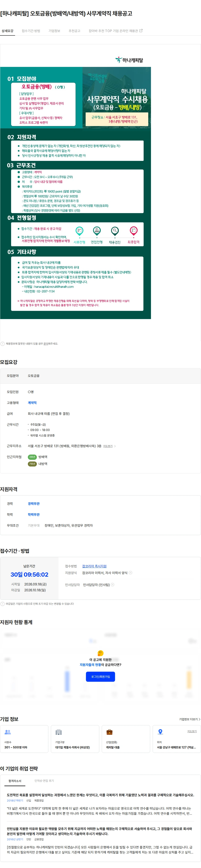The image size is (201, 868).
Task: Click the 캐피탈·대출 industry value
Action: coord(113,747)
